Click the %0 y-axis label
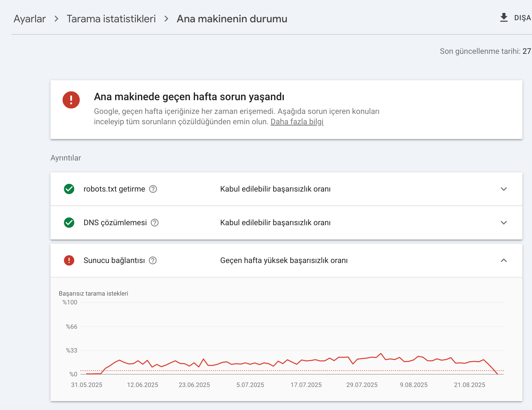532x410 pixels. click(x=73, y=374)
